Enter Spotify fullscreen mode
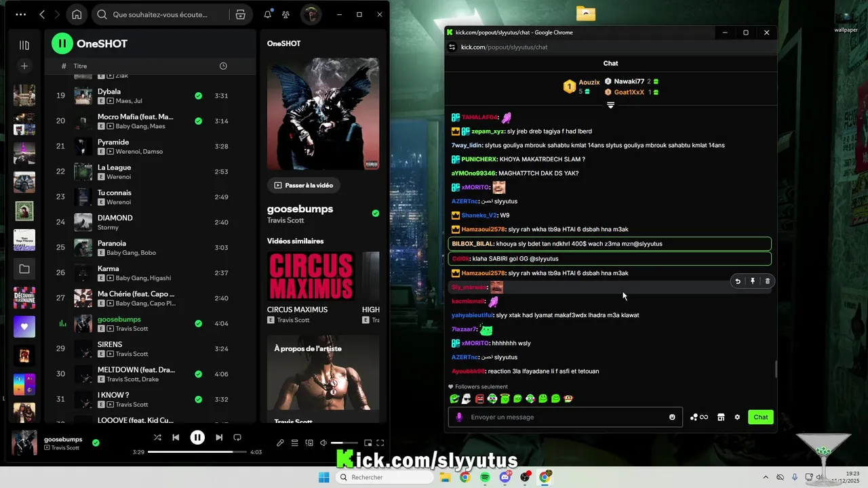The image size is (868, 488). click(x=380, y=443)
